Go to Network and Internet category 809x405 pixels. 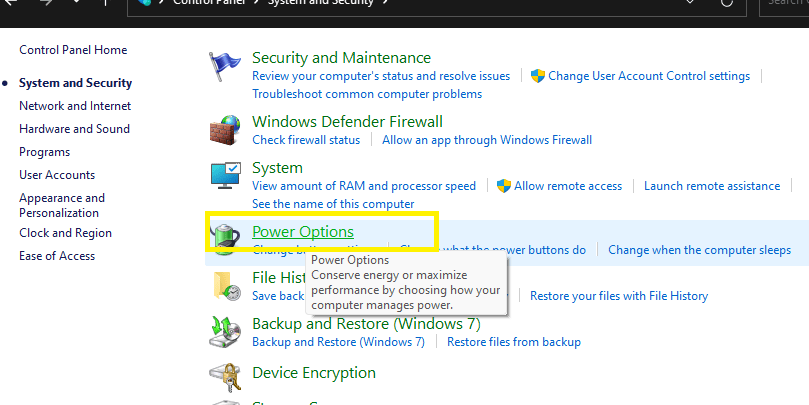tap(75, 106)
